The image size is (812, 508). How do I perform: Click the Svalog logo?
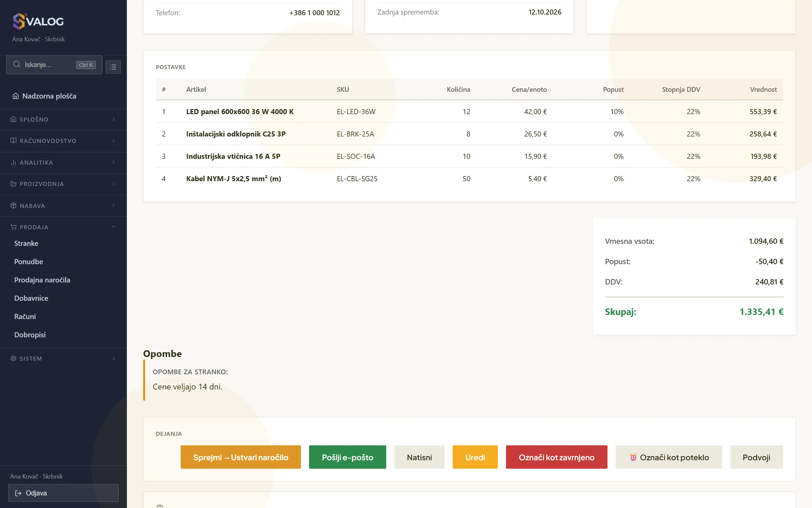click(x=38, y=21)
